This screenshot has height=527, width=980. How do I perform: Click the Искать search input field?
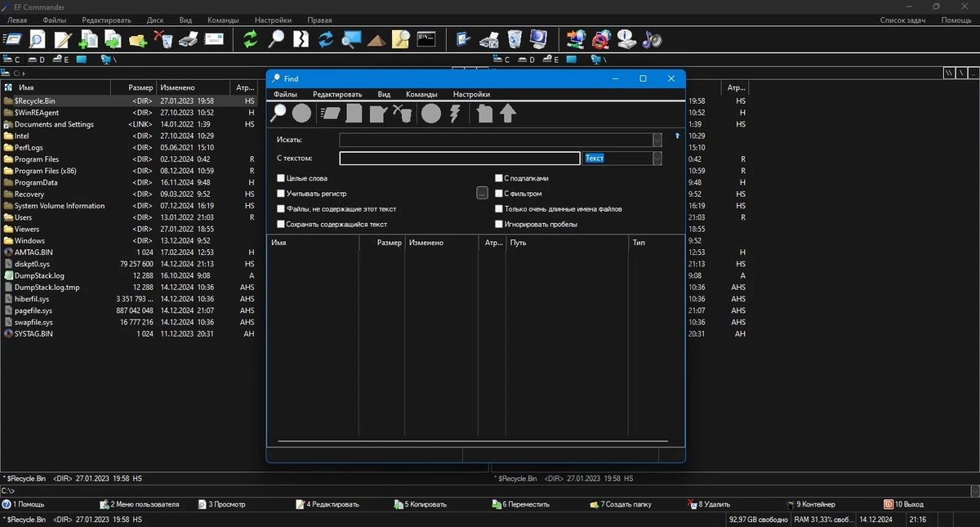click(496, 140)
